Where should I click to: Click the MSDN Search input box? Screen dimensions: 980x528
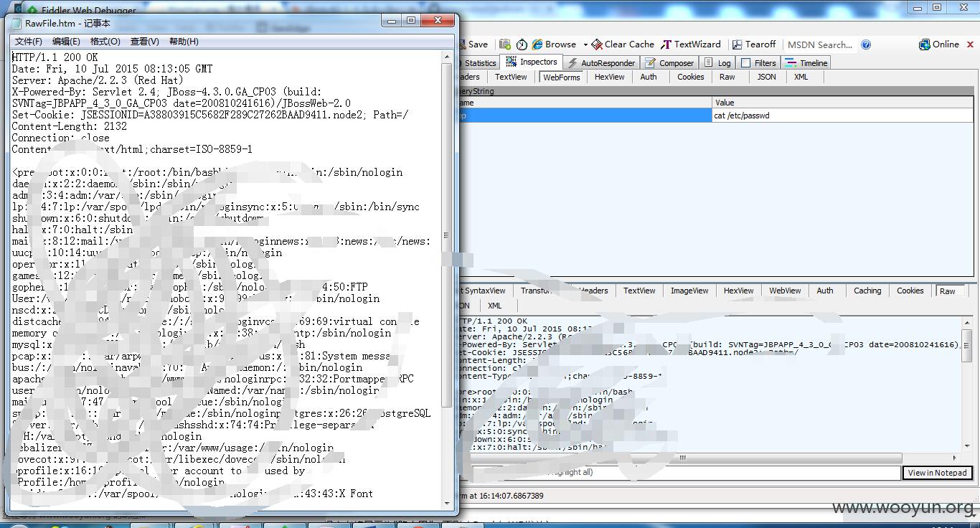coord(820,44)
